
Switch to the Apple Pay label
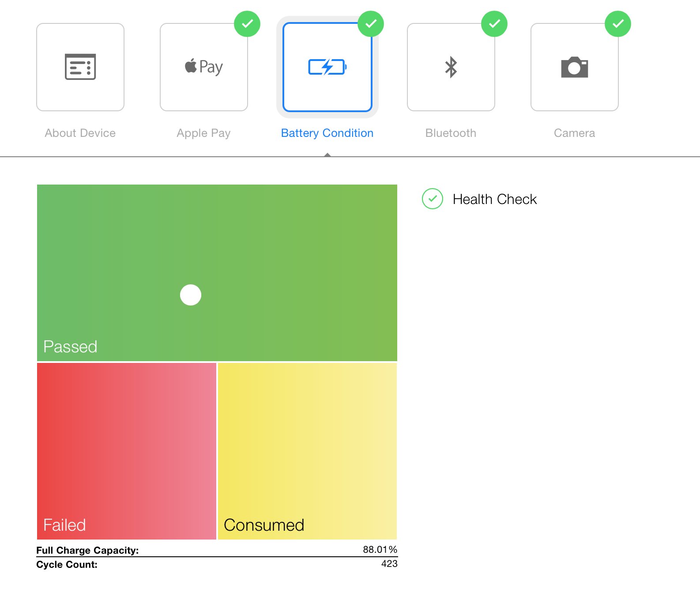click(x=204, y=133)
